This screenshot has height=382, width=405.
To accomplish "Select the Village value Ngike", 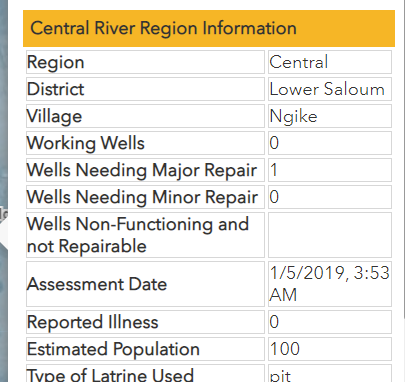I will point(293,116).
